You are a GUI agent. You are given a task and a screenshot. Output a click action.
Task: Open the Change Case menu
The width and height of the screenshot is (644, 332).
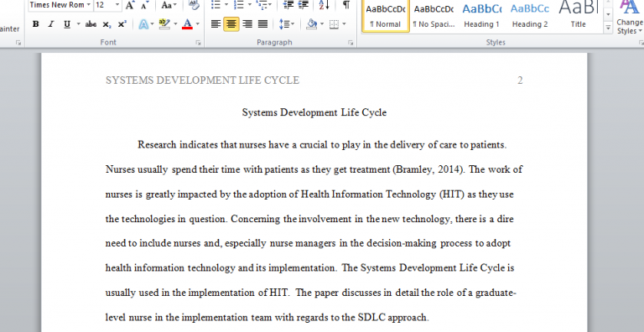(169, 5)
